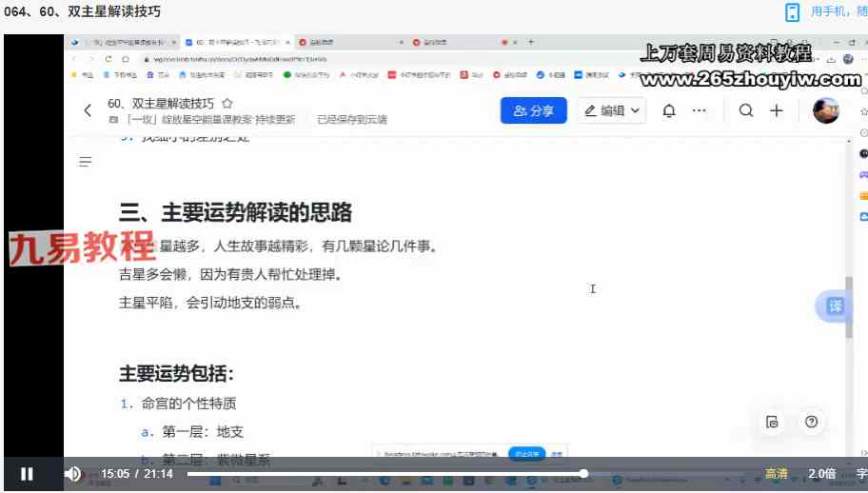Open the three-dots more options menu
The width and height of the screenshot is (868, 493).
coord(700,110)
